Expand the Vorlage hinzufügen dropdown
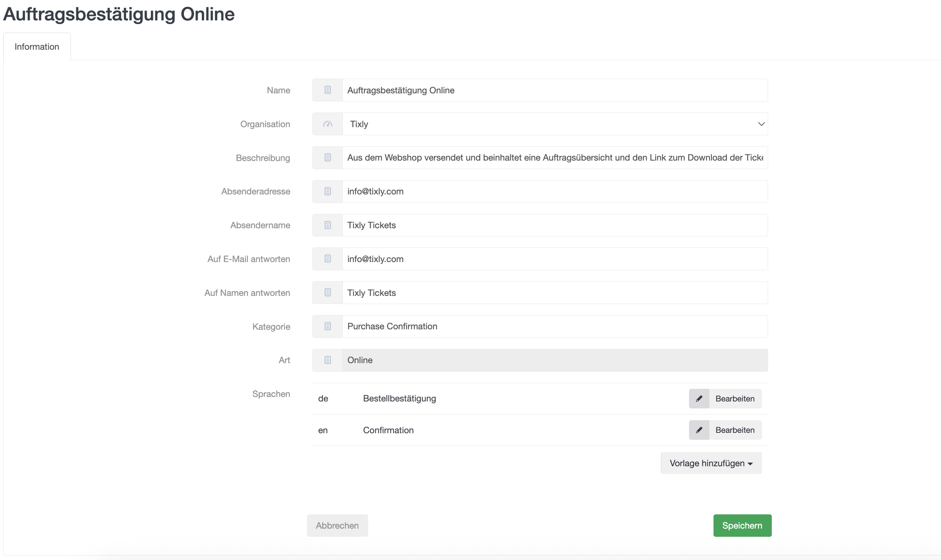 pyautogui.click(x=711, y=463)
